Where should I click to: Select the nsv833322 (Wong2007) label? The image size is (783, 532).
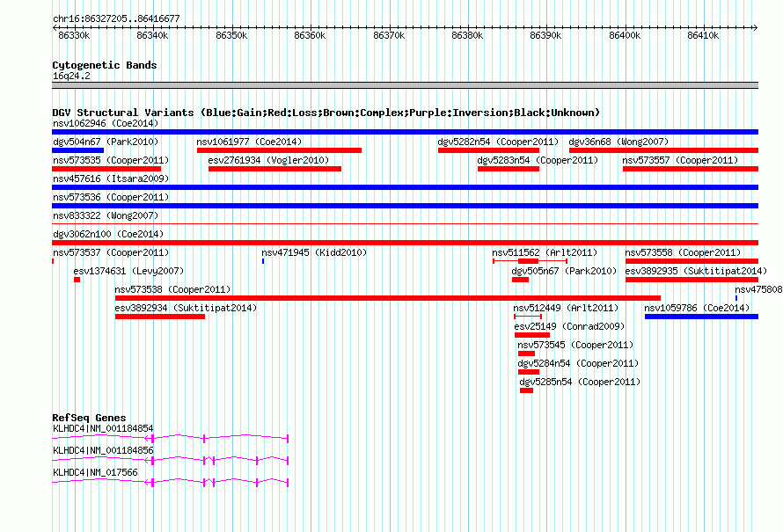coord(106,215)
